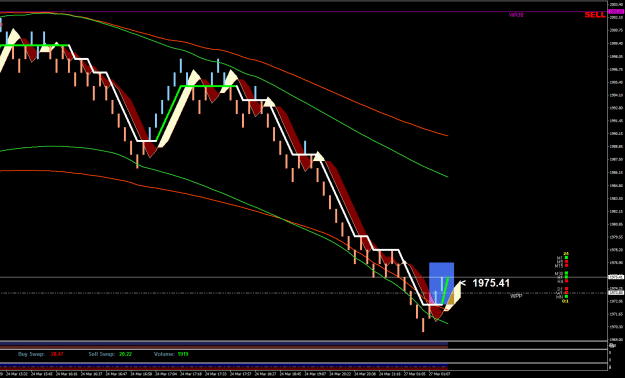The image size is (625, 378).
Task: Click the Buy Swap label
Action: 30,354
